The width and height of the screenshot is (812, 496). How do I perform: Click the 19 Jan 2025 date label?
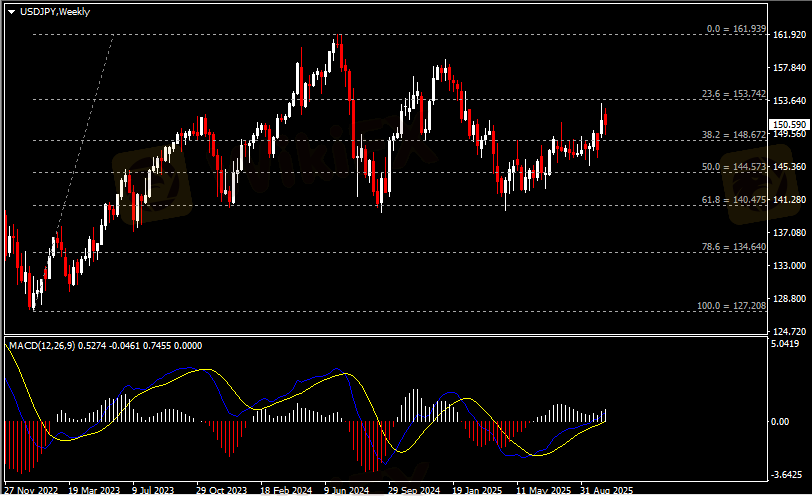477,490
